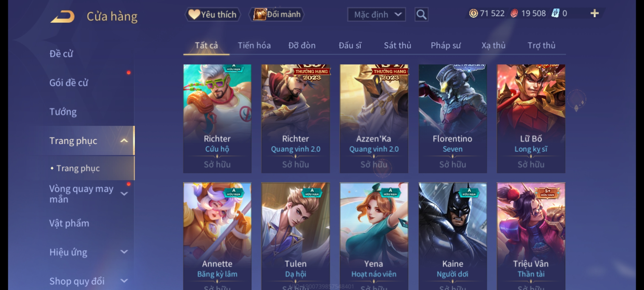
Task: Tap the gold coin currency icon
Action: click(x=473, y=13)
